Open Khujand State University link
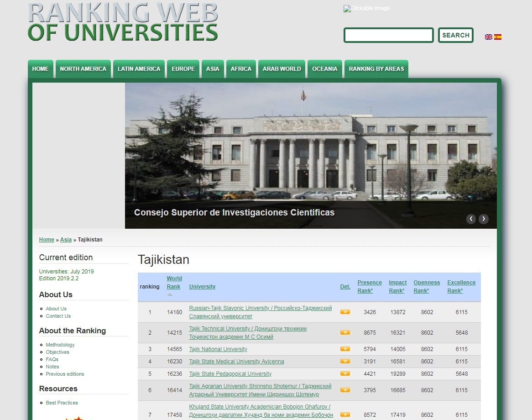 [x=261, y=411]
